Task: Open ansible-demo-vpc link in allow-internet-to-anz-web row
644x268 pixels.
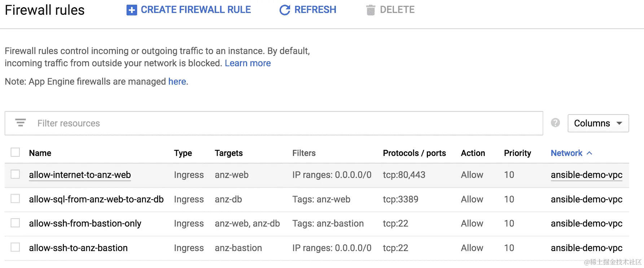Action: [586, 175]
